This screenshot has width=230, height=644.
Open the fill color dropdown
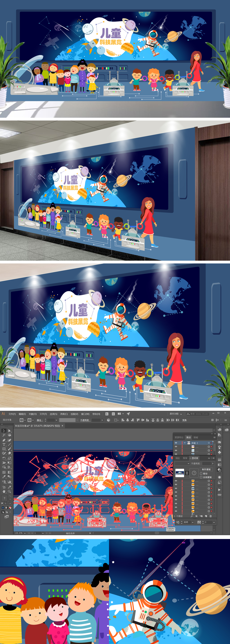click(25, 420)
